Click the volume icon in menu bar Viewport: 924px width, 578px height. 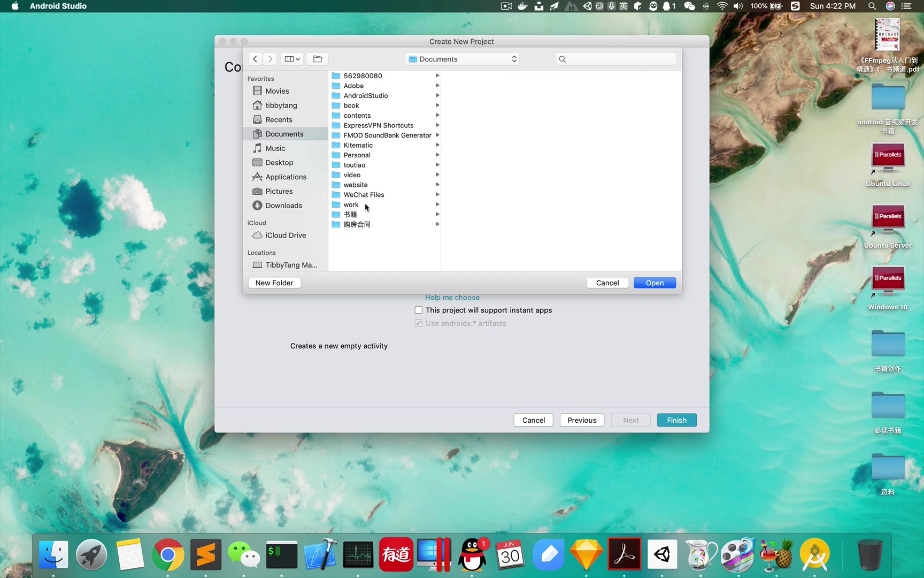738,6
